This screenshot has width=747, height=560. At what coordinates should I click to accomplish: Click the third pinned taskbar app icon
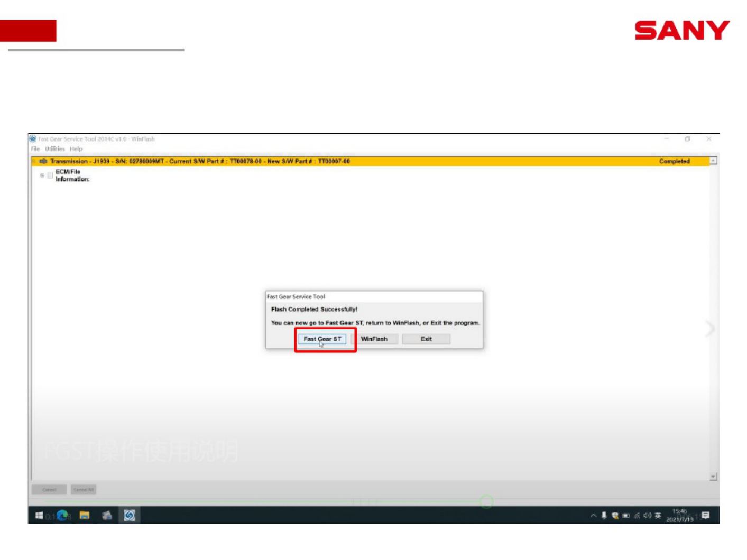point(107,515)
